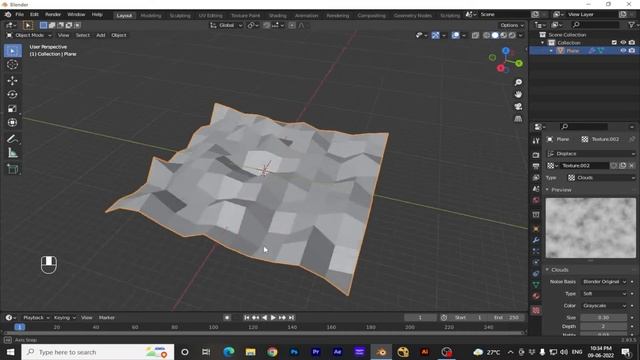Toggle the snapping magnet button
The width and height of the screenshot is (640, 360).
pyautogui.click(x=267, y=25)
